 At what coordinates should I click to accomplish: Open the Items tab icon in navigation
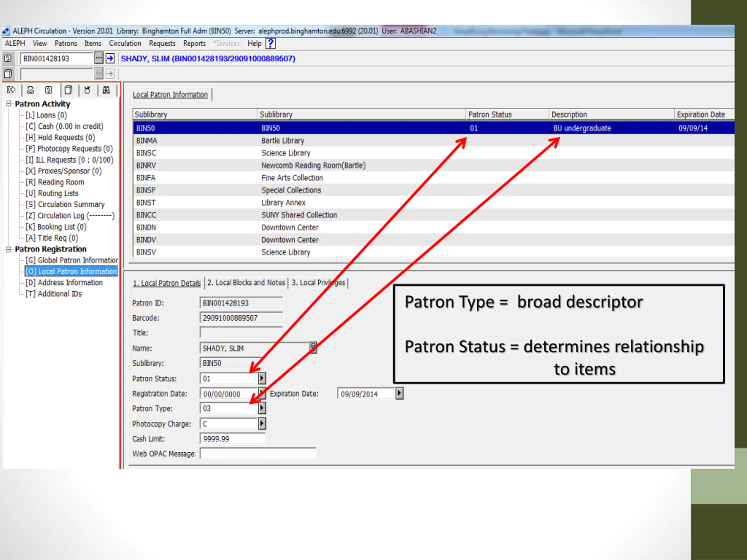(69, 90)
